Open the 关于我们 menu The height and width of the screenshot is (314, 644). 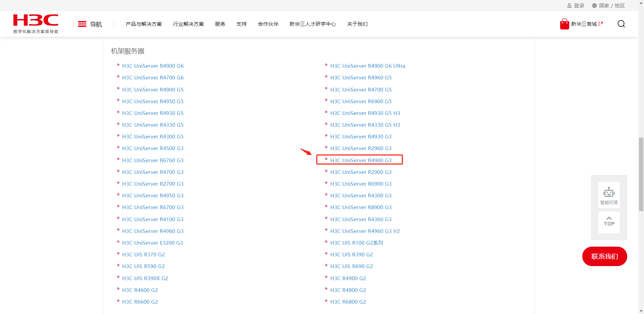(x=358, y=24)
